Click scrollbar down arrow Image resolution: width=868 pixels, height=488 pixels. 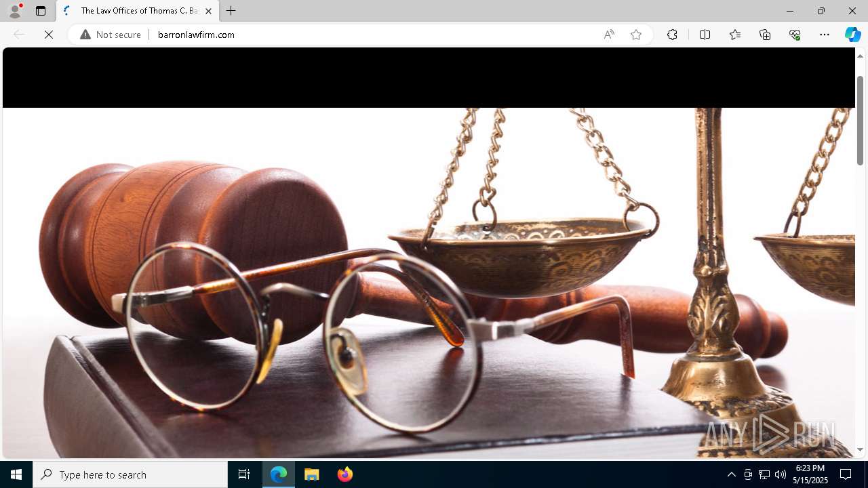(x=860, y=449)
